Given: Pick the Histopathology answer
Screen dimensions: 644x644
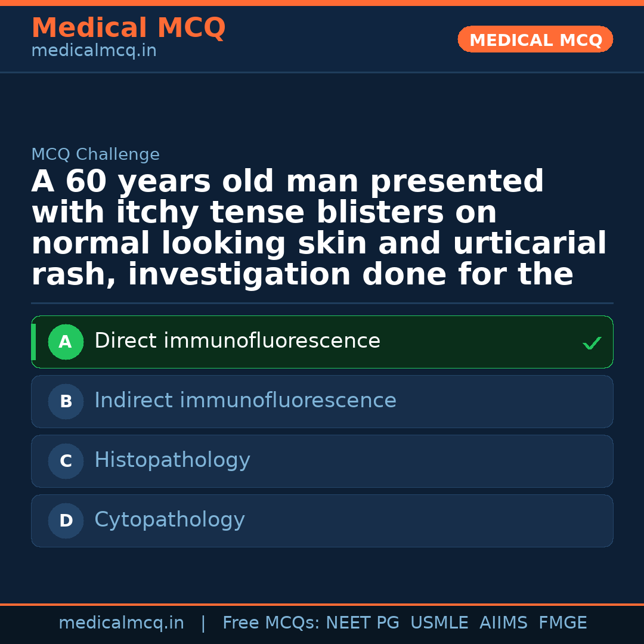Looking at the screenshot, I should 172,460.
